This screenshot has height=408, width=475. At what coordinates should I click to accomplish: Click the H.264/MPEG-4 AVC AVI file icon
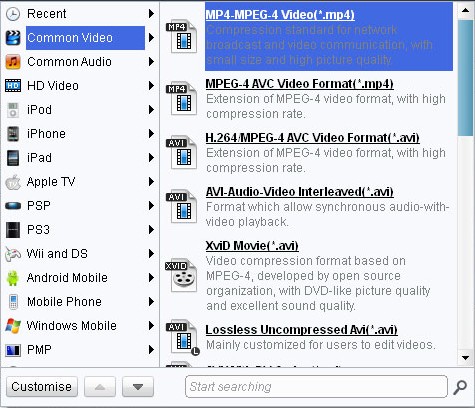point(182,153)
